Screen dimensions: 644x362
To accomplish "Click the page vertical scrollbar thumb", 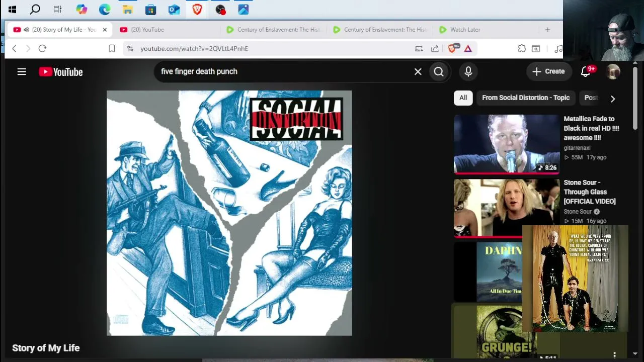I will 635,98.
